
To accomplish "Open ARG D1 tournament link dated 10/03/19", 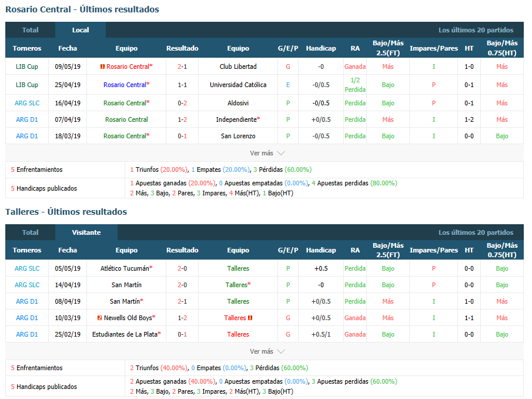I will pos(27,318).
